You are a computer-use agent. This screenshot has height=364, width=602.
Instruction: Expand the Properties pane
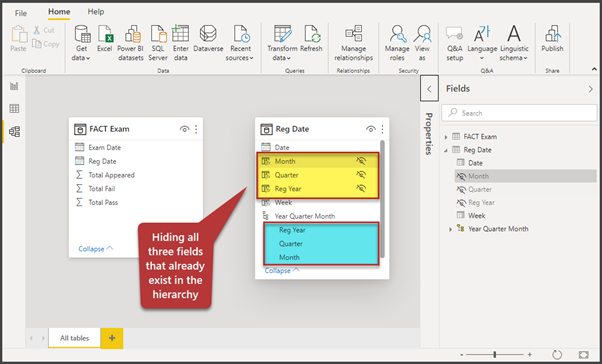click(x=429, y=89)
